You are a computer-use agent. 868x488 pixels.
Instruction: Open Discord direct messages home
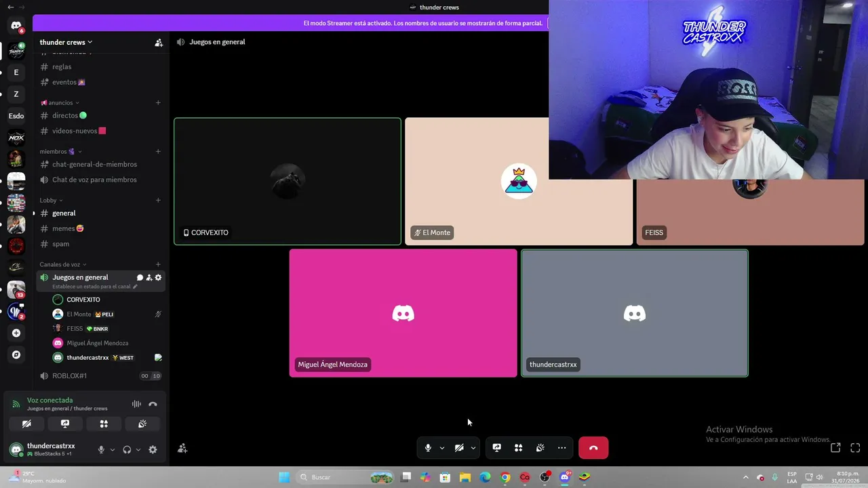click(x=16, y=26)
